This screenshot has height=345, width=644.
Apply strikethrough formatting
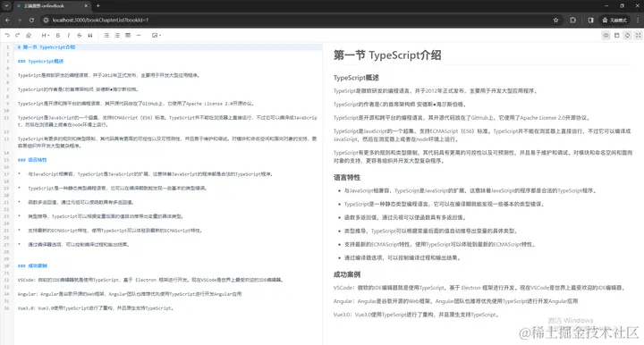(x=80, y=35)
